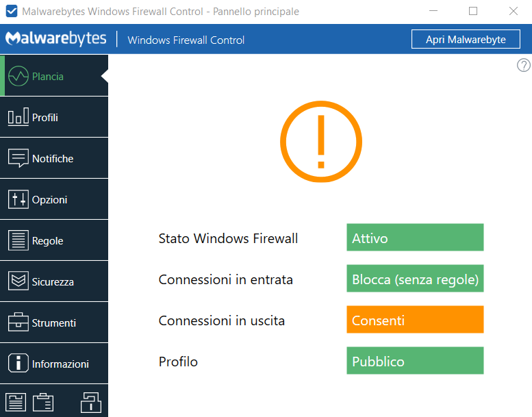Click the Regole list icon

(18, 240)
